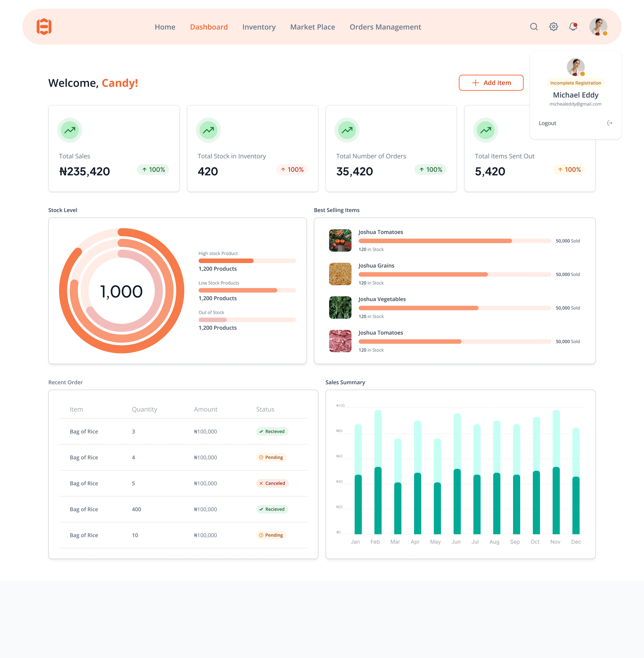Go to the Home menu item

165,27
